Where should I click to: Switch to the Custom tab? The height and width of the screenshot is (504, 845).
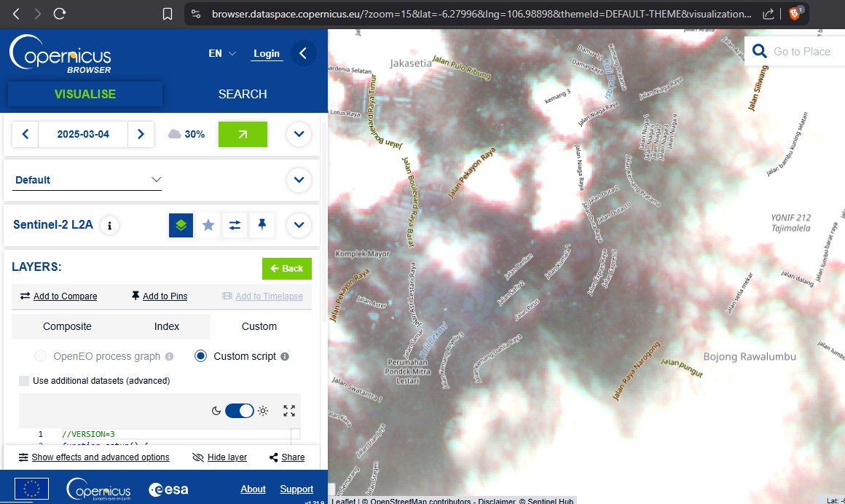(x=259, y=327)
